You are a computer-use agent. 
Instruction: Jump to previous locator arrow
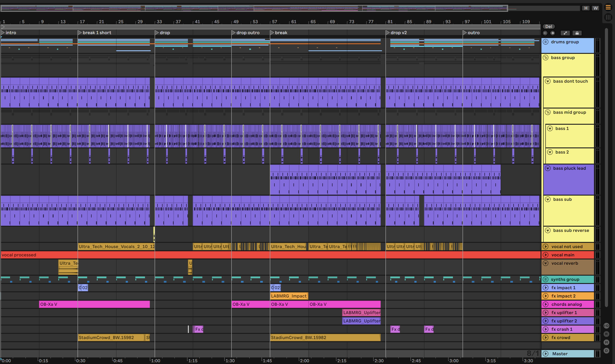pos(545,33)
